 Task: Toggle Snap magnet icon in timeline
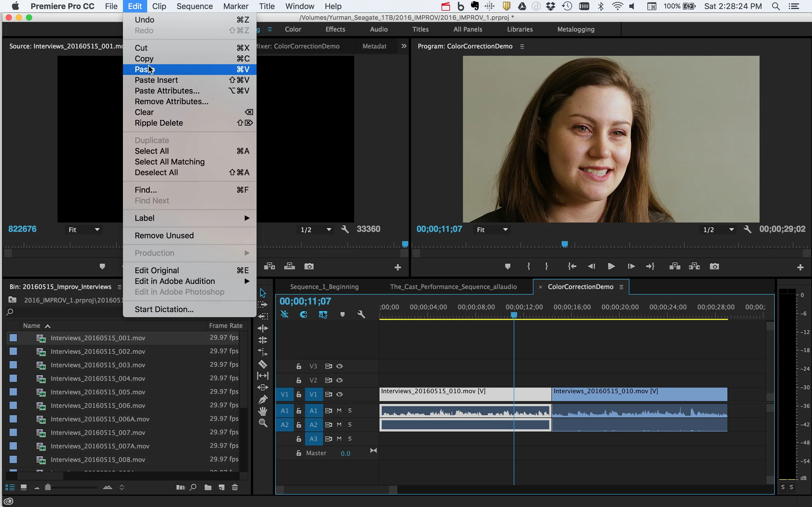(303, 315)
